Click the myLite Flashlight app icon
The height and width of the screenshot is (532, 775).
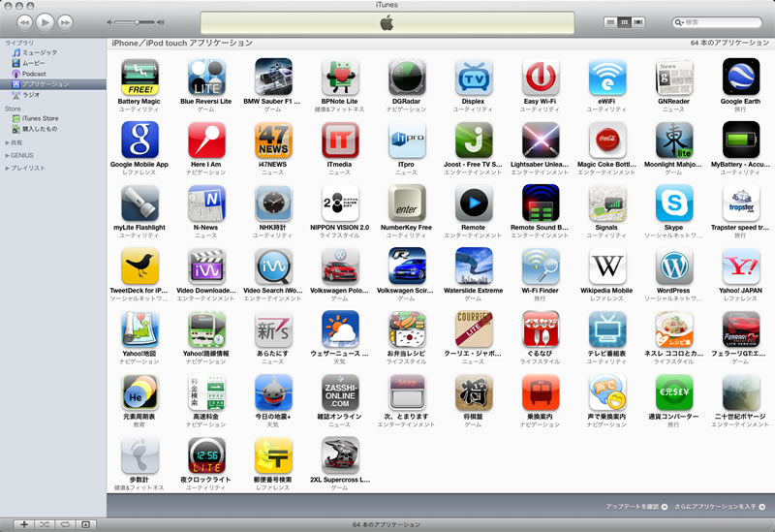pyautogui.click(x=139, y=203)
